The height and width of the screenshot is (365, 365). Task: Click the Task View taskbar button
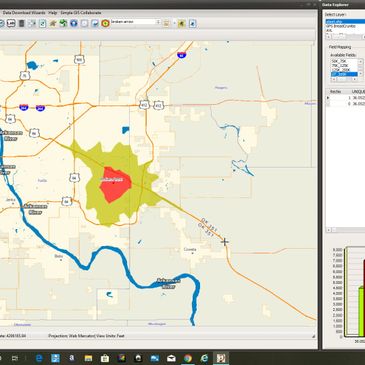pos(15,358)
